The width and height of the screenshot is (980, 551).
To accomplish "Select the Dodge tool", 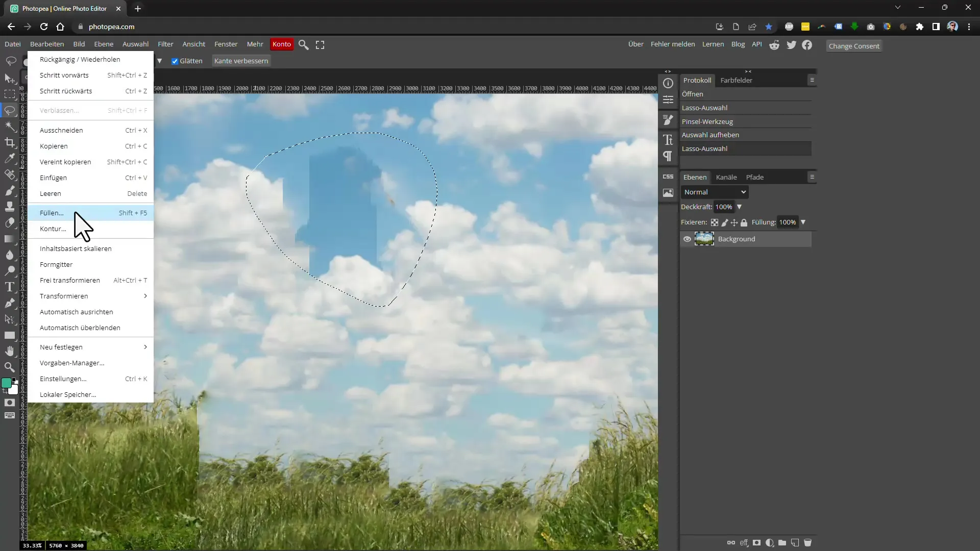I will [x=10, y=270].
